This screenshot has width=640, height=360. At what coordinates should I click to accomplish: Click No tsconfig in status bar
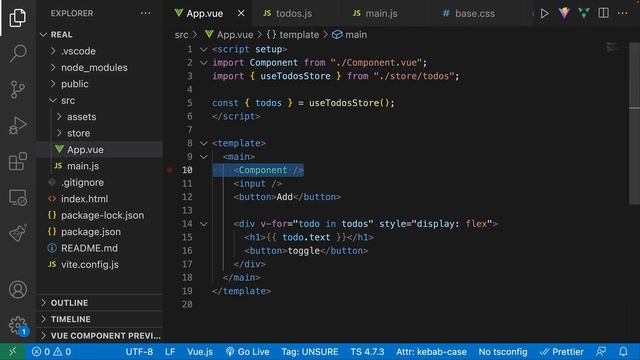(503, 351)
